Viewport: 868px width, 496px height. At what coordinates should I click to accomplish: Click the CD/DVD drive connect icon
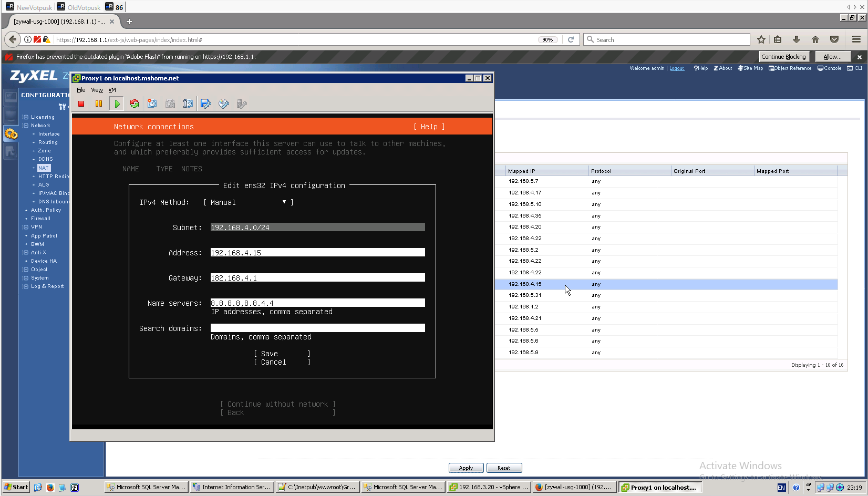coord(224,104)
